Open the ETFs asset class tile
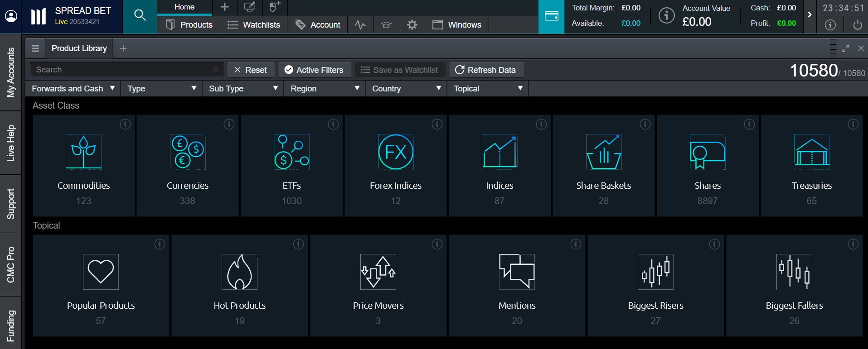The image size is (868, 349). pos(292,166)
